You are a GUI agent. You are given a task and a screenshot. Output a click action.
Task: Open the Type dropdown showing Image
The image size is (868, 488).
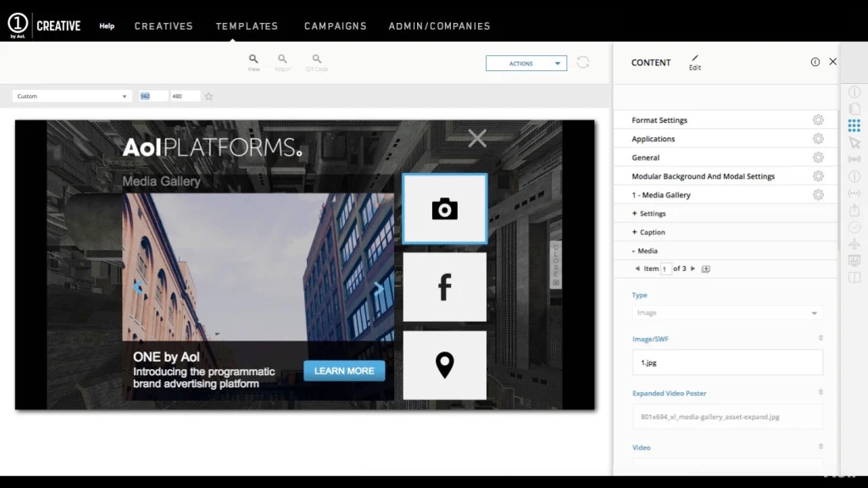click(x=726, y=313)
